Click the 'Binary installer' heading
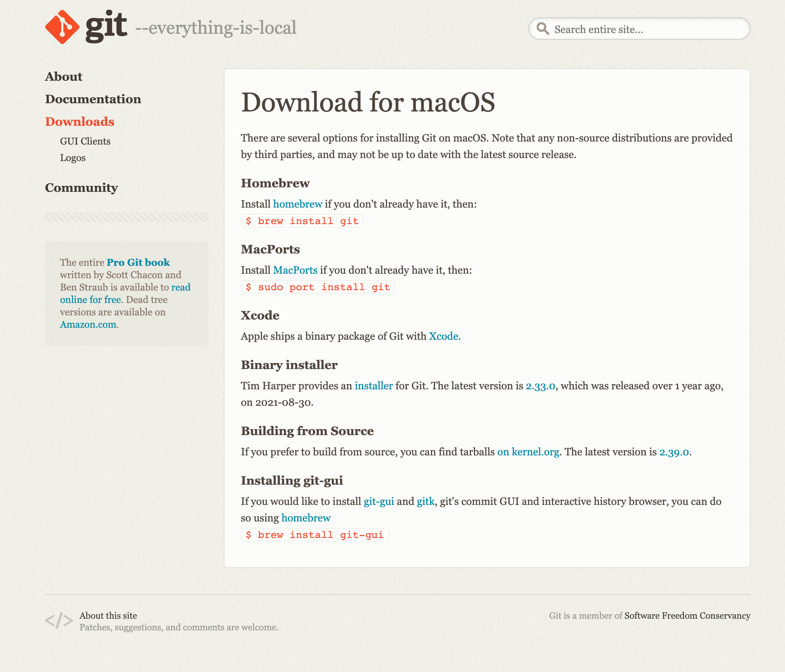Screen dimensions: 785x672 point(289,365)
